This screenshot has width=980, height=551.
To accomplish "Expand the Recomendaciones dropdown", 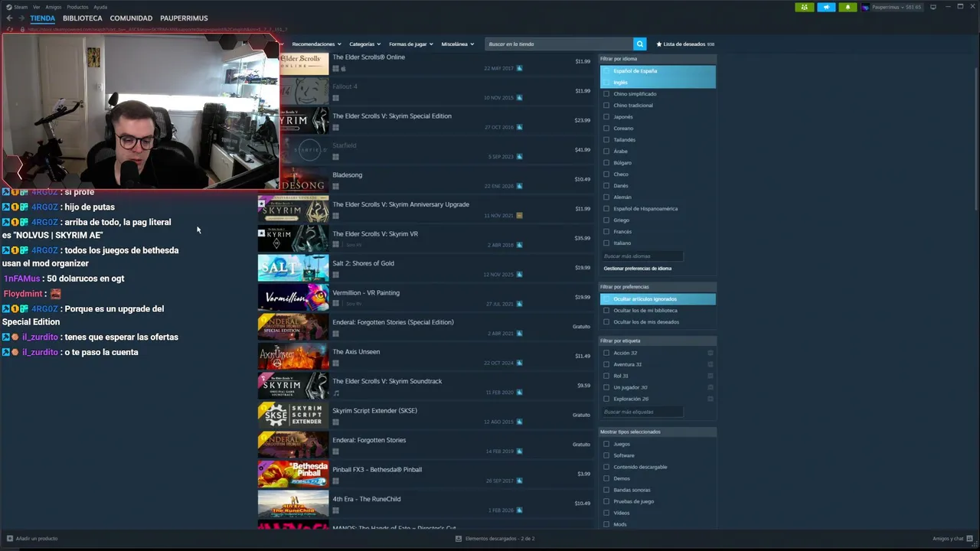I will (315, 44).
